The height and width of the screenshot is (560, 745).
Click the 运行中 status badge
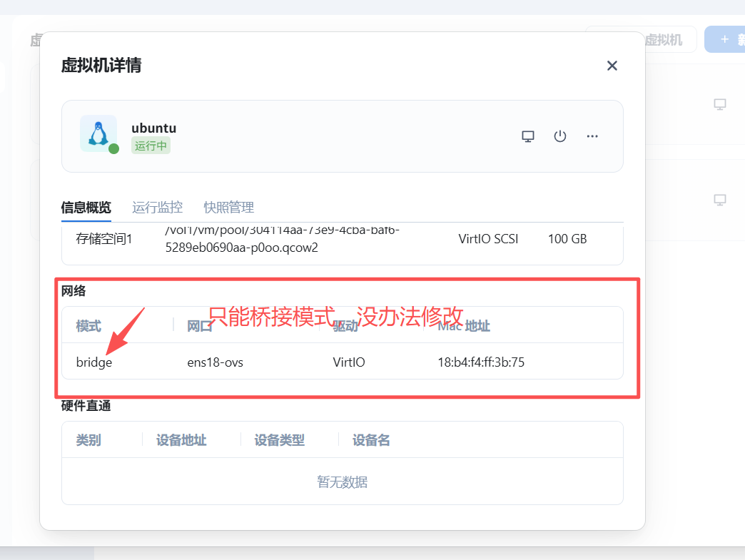pos(151,146)
